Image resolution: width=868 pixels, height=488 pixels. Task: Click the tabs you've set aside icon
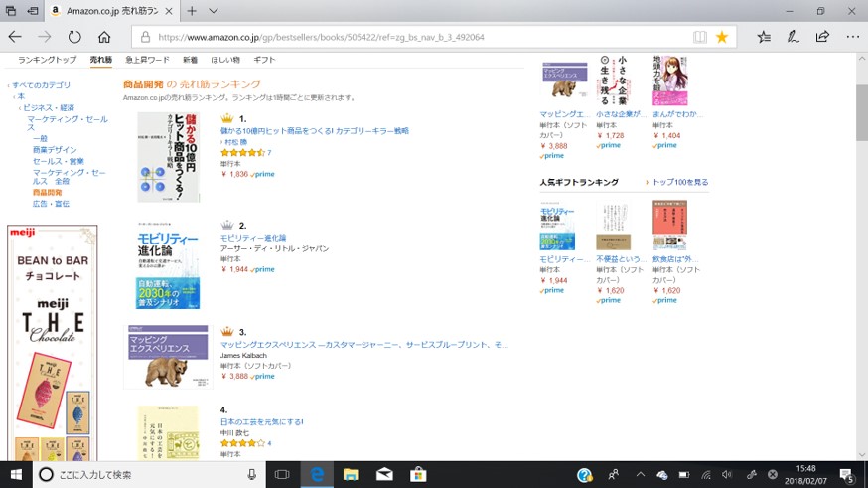coord(11,11)
